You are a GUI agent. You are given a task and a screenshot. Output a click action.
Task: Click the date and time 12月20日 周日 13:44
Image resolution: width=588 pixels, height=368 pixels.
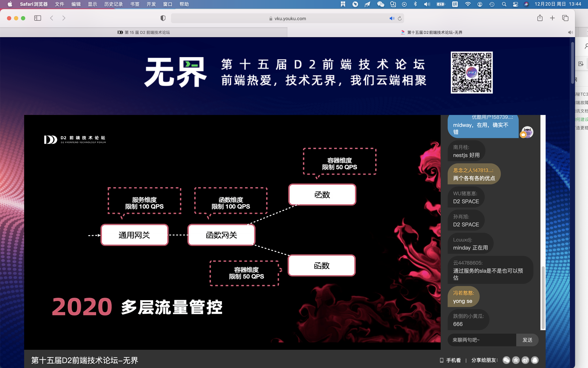click(x=558, y=4)
